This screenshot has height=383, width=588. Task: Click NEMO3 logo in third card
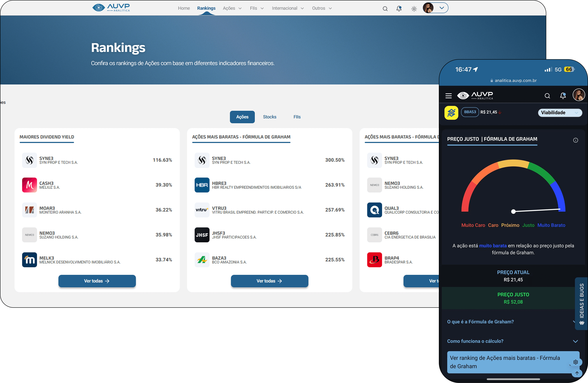coord(375,185)
